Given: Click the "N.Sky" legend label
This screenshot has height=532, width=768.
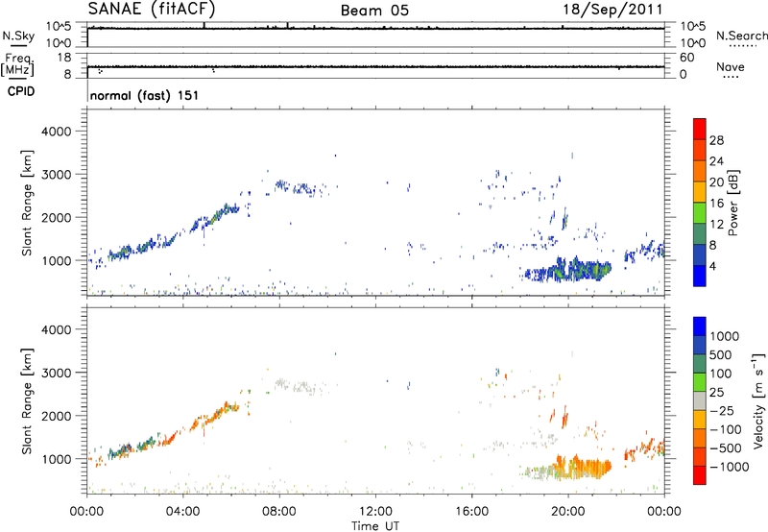Looking at the screenshot, I should point(18,36).
